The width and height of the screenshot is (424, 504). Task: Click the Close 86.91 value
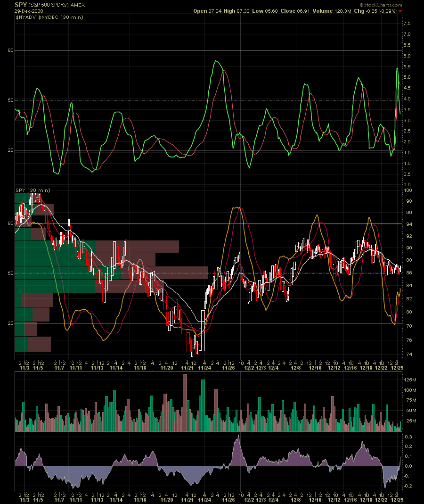295,11
